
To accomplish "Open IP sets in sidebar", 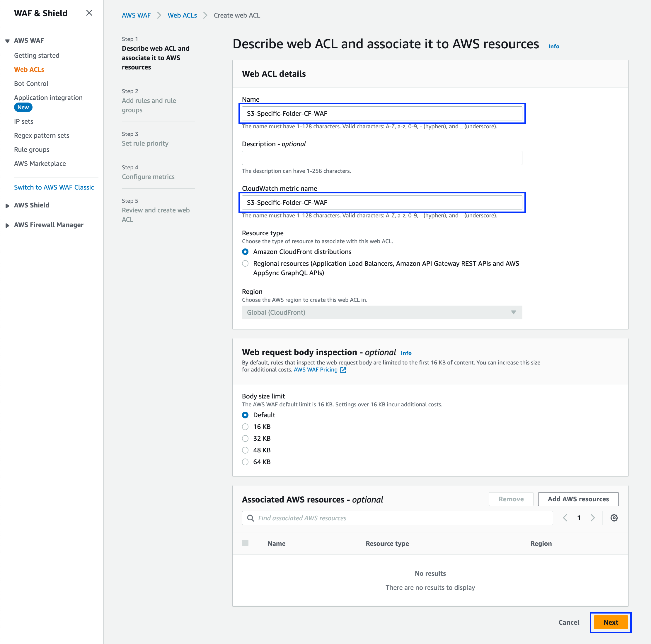I will (x=24, y=121).
